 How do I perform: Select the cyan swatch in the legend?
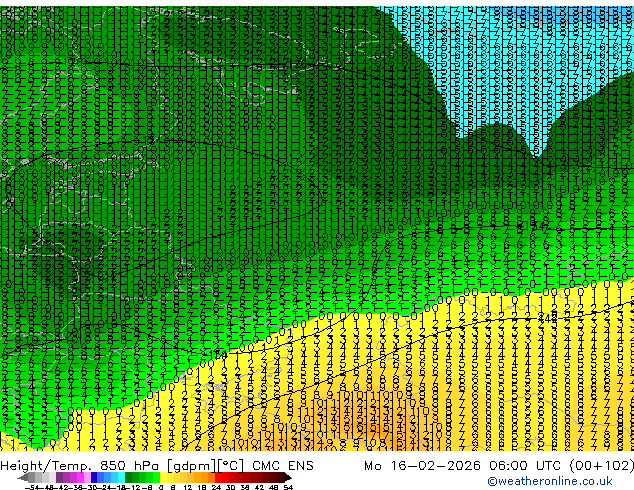(x=122, y=477)
